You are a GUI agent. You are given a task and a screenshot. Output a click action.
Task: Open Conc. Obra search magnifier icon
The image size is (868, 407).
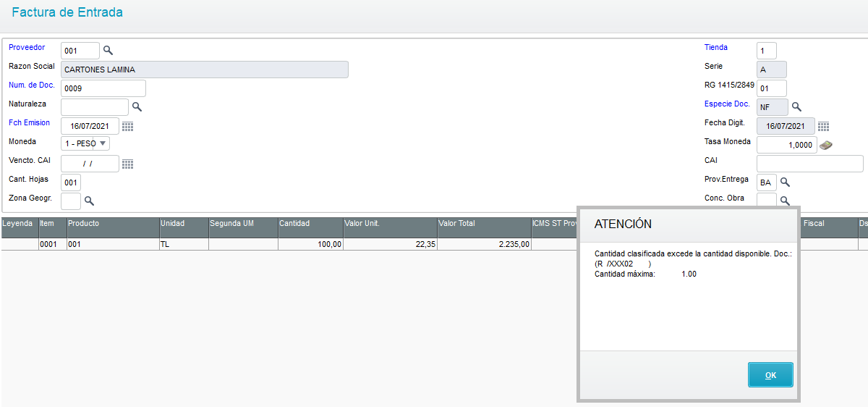pyautogui.click(x=784, y=201)
